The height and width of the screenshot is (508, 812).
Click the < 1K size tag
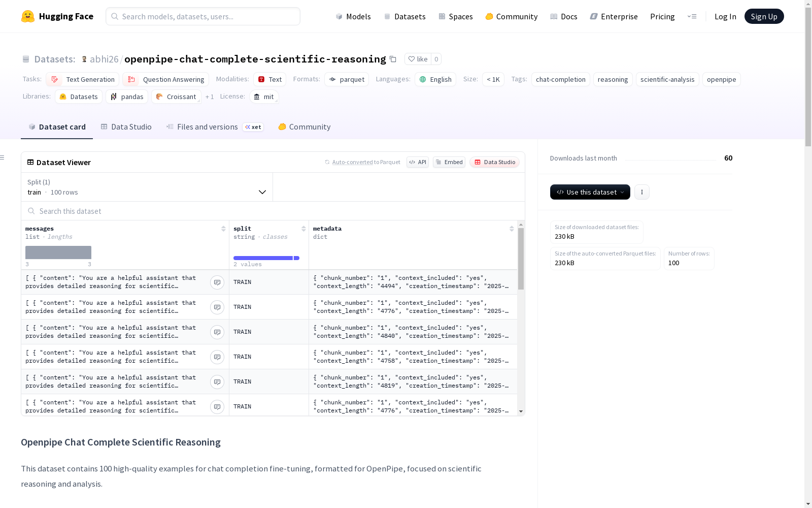pyautogui.click(x=493, y=79)
